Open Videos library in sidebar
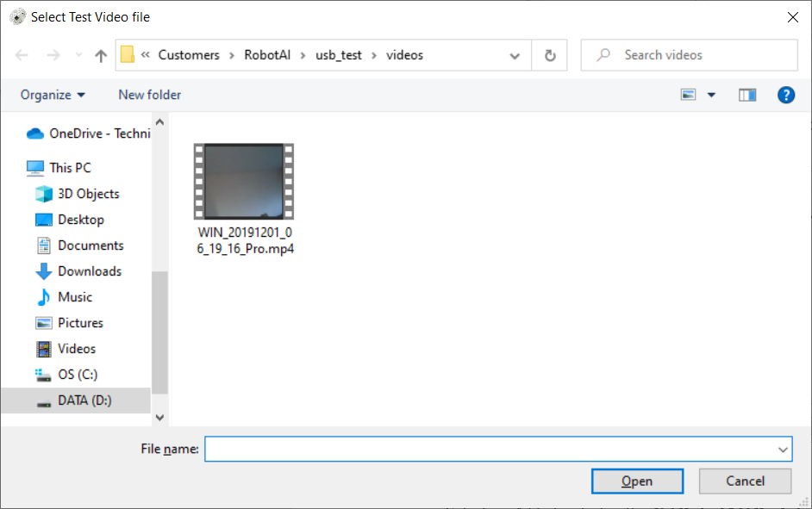812x509 pixels. pos(77,349)
